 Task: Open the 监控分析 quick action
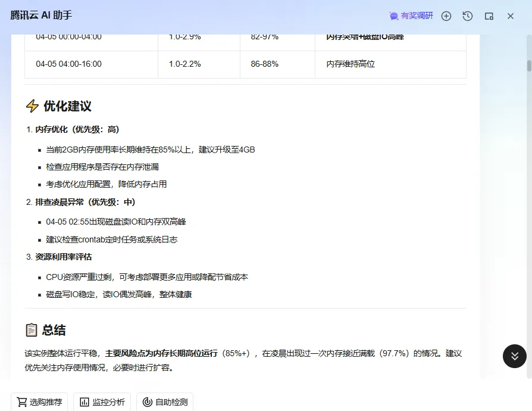click(102, 402)
